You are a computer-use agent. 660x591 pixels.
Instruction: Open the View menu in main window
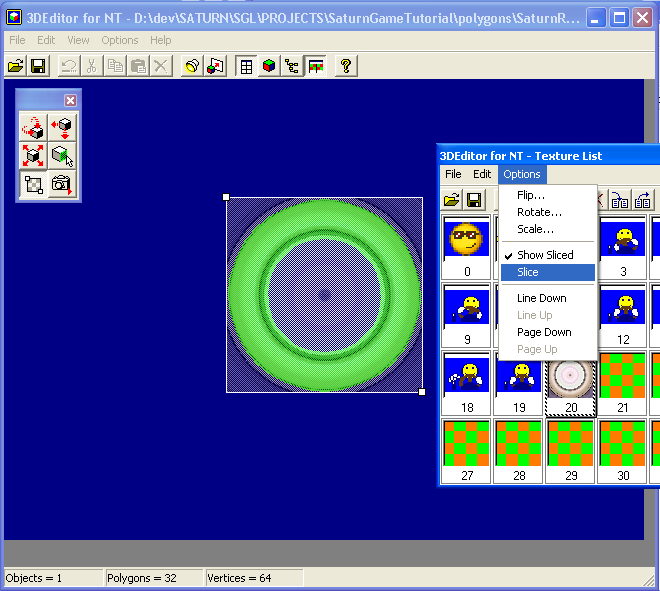coord(78,40)
